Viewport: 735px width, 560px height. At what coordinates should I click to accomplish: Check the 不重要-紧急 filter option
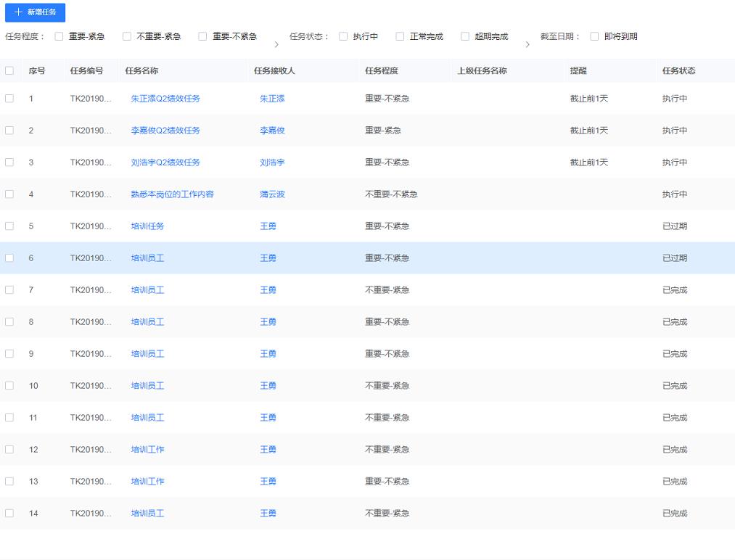tap(128, 36)
